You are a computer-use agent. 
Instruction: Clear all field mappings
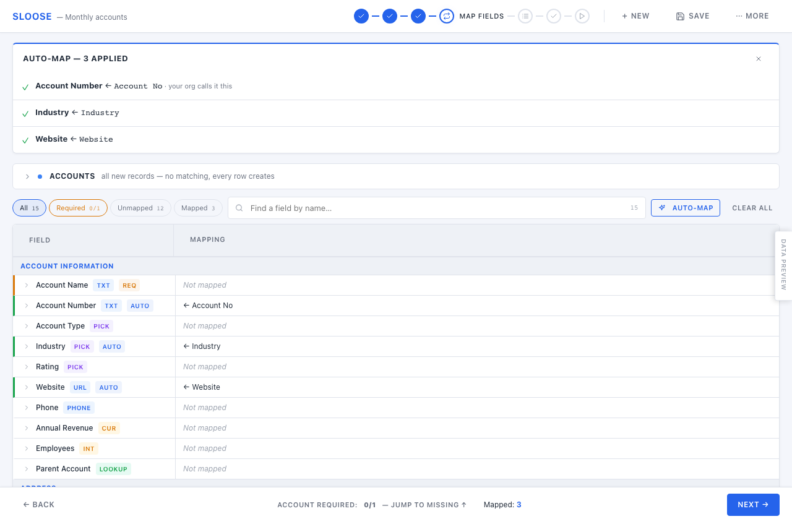point(752,208)
